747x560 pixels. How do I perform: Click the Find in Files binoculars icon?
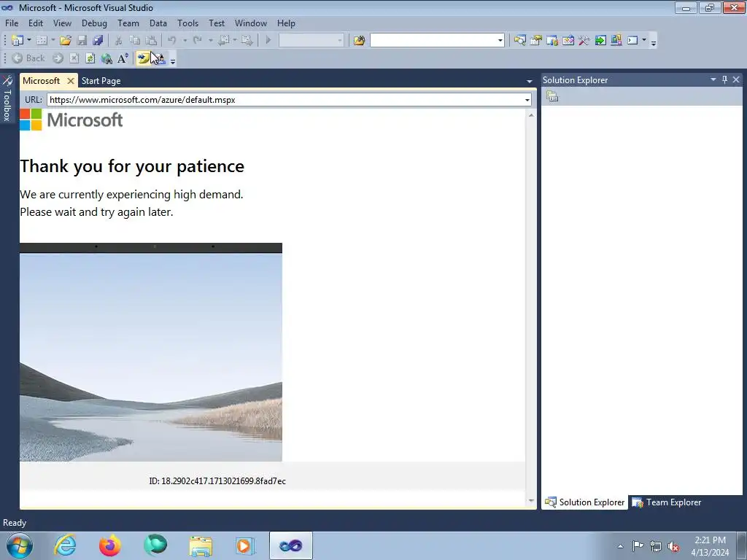(359, 41)
